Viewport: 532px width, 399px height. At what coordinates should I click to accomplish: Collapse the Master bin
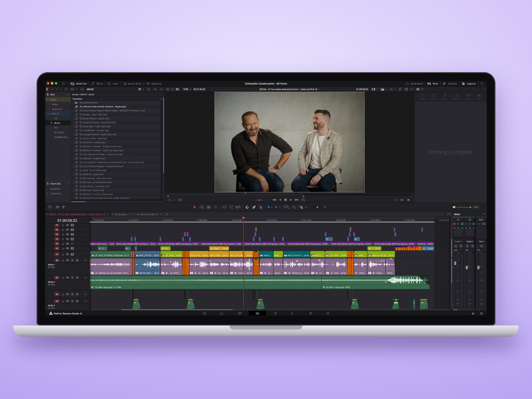pos(47,99)
